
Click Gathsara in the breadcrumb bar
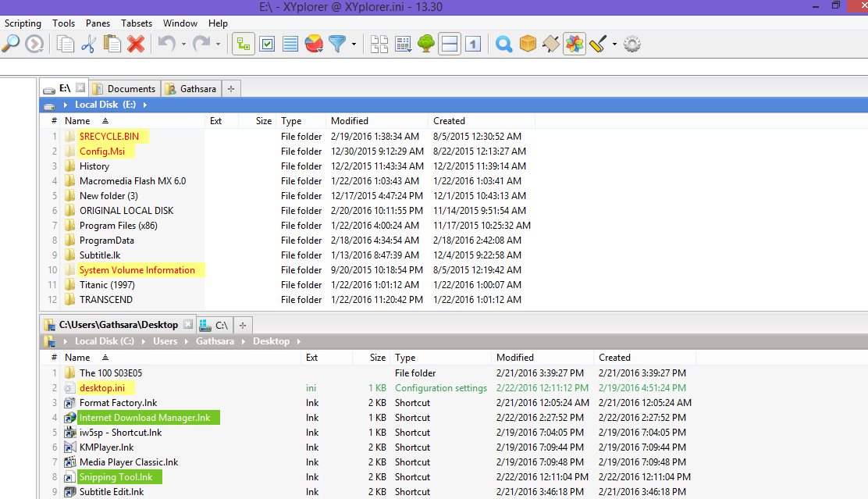pos(215,341)
